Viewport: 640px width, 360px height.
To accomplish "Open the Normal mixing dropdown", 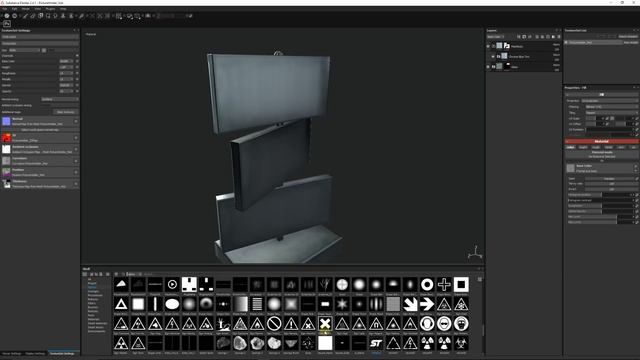I will [60, 99].
